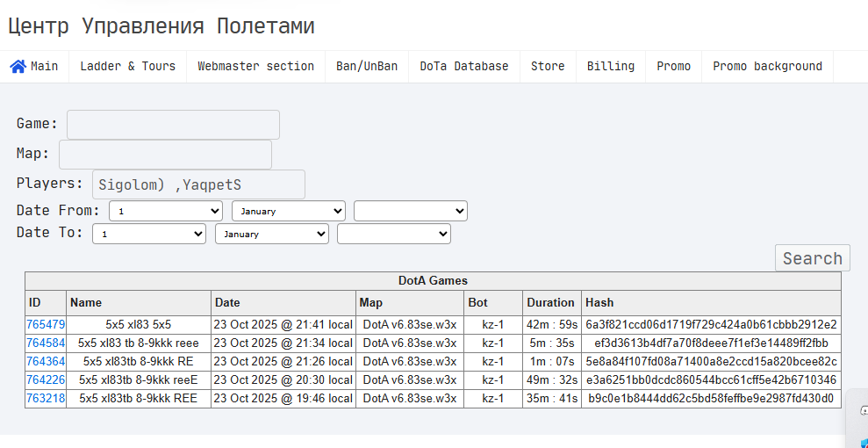The image size is (868, 448).
Task: Click the Players input field
Action: tap(198, 184)
